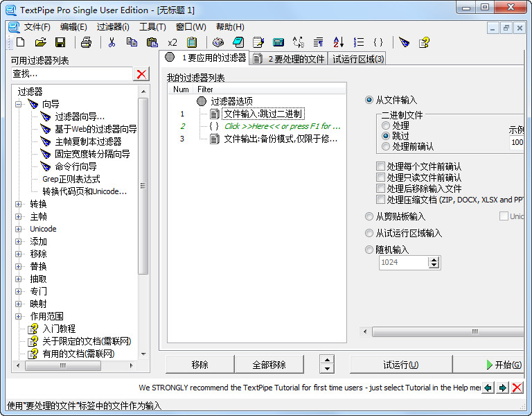
Task: Click the Print toolbar icon
Action: coord(86,42)
